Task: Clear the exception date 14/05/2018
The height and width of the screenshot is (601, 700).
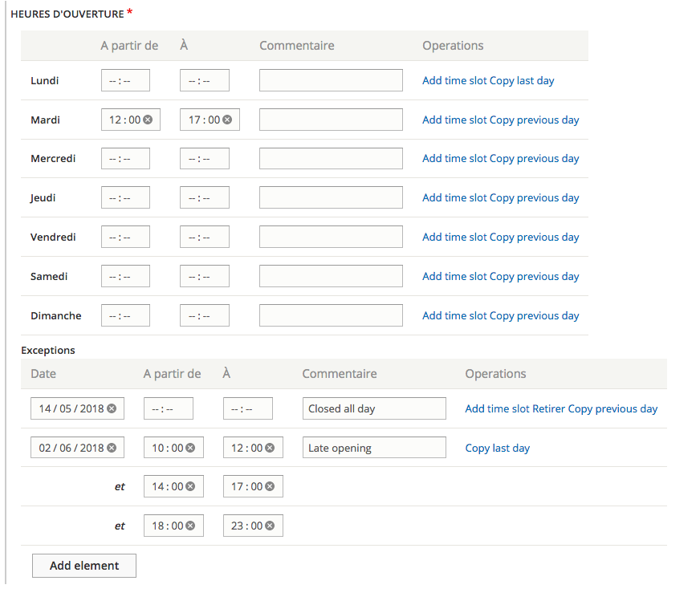Action: 112,408
